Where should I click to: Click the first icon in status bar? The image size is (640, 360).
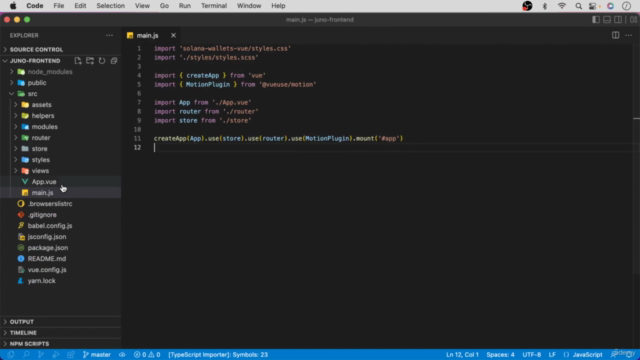pyautogui.click(x=11, y=355)
